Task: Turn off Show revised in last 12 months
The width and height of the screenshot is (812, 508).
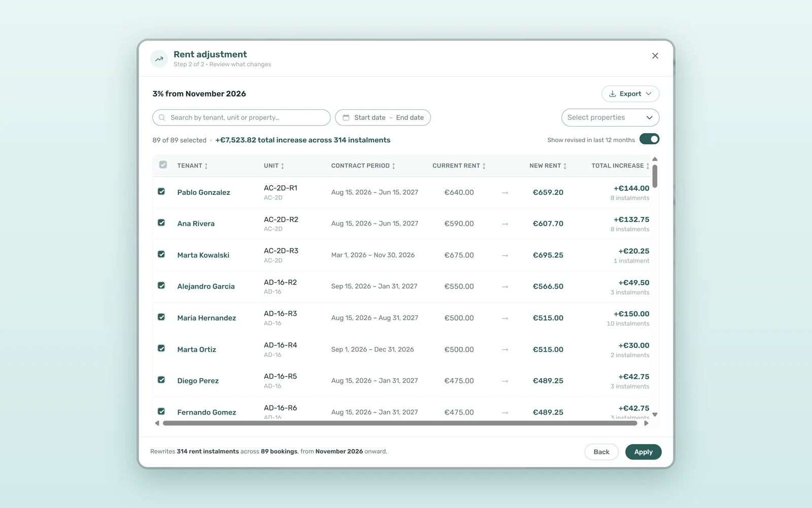Action: (649, 139)
